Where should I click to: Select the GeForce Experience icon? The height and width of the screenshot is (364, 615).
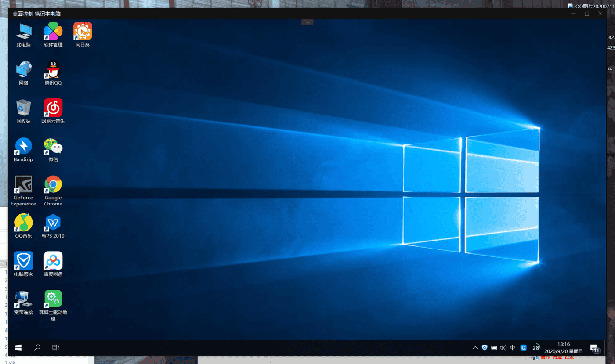[x=24, y=185]
